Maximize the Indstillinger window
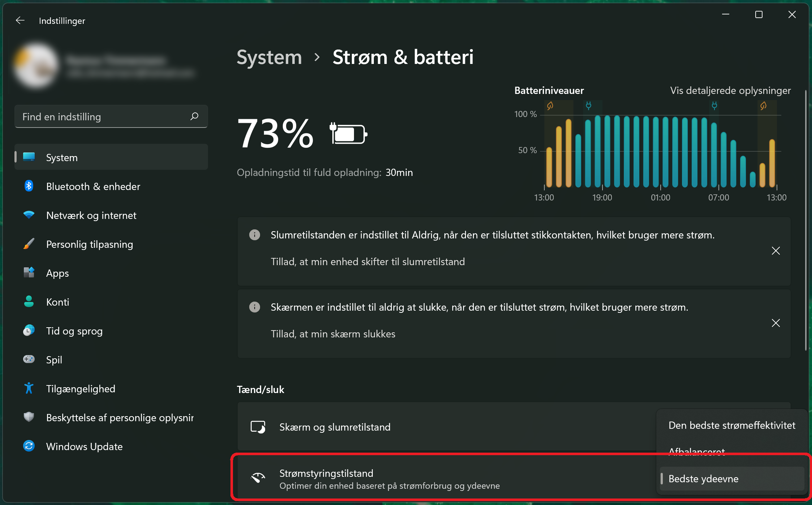812x505 pixels. (759, 14)
